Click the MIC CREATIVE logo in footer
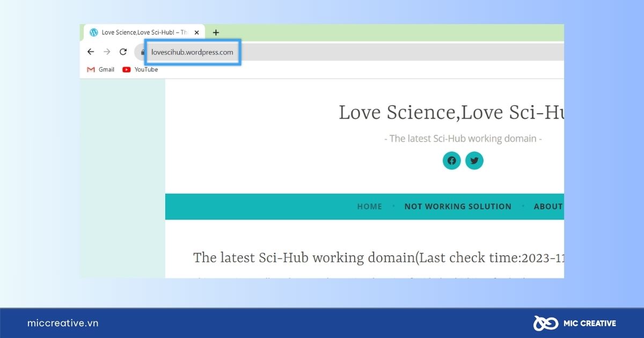Image resolution: width=644 pixels, height=338 pixels. click(x=574, y=323)
